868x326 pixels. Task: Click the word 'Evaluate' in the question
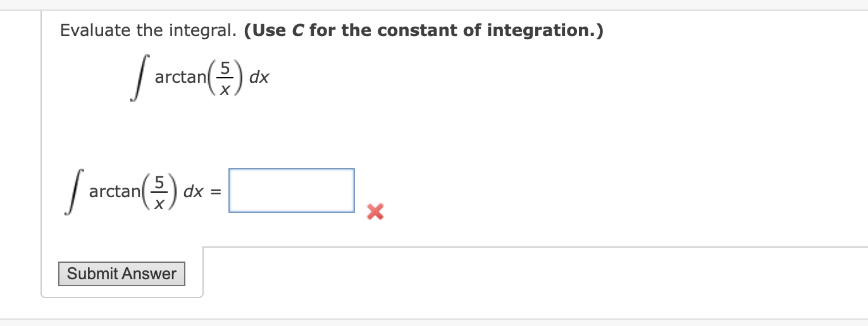[96, 30]
